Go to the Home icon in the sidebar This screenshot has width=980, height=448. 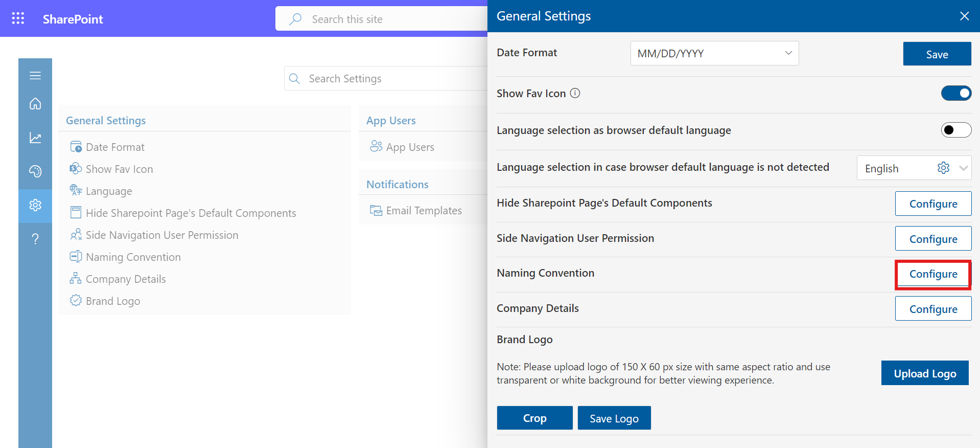[35, 104]
